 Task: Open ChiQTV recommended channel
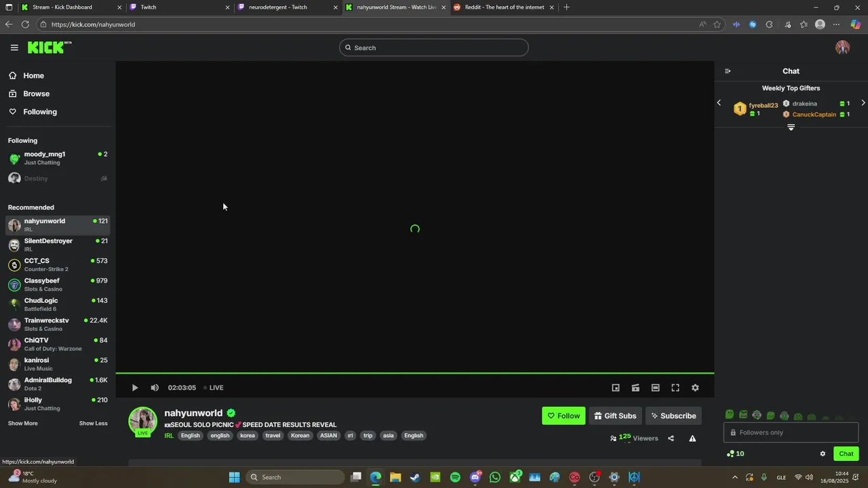[58, 344]
